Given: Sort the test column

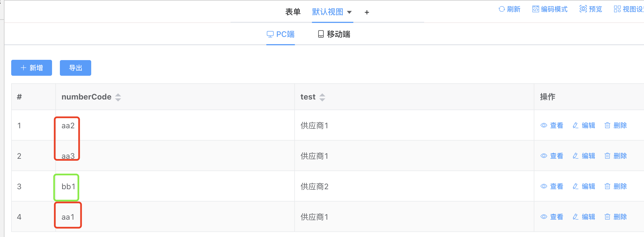Looking at the screenshot, I should (x=322, y=97).
